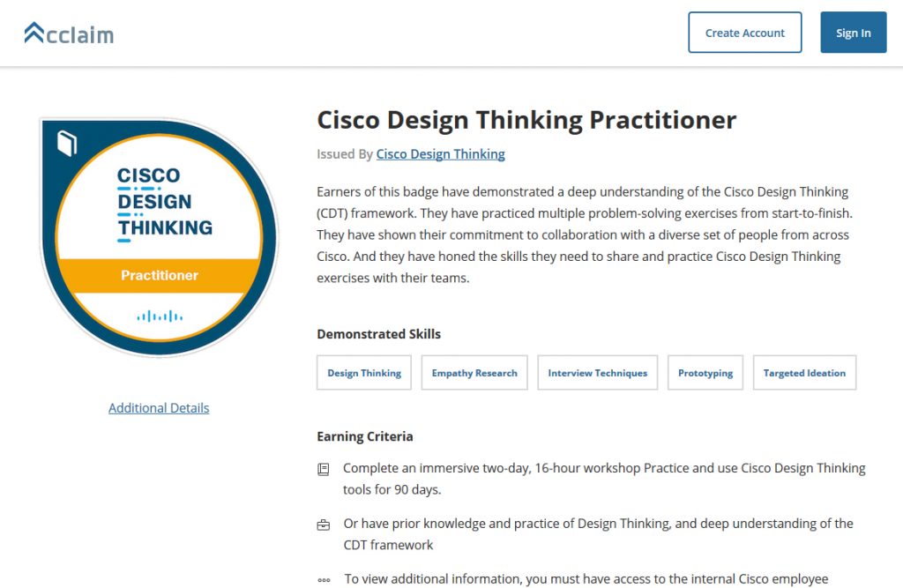Click the Earning Criteria heading
Screen dimensions: 903x588
[364, 436]
